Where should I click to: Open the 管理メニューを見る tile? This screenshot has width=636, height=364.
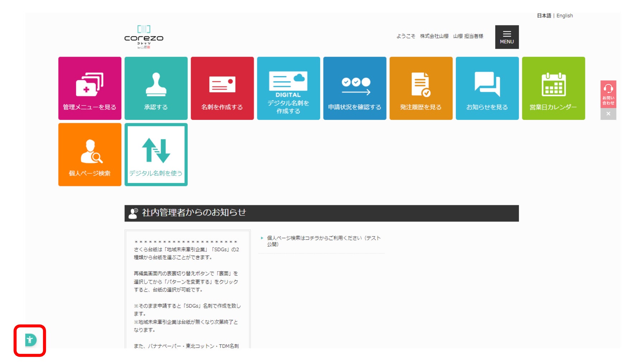tap(90, 88)
